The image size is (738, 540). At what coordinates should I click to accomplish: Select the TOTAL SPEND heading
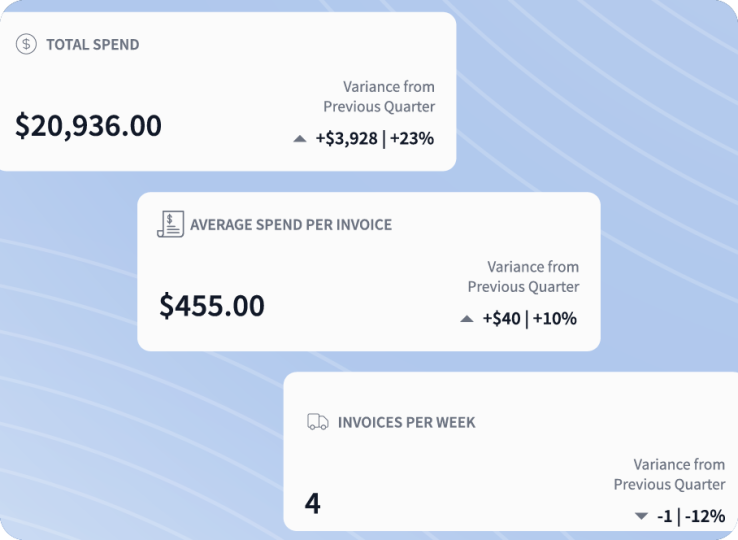[92, 45]
